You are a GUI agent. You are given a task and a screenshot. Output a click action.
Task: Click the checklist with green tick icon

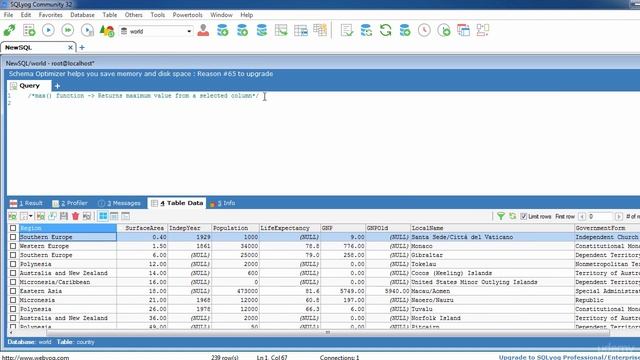(x=347, y=30)
